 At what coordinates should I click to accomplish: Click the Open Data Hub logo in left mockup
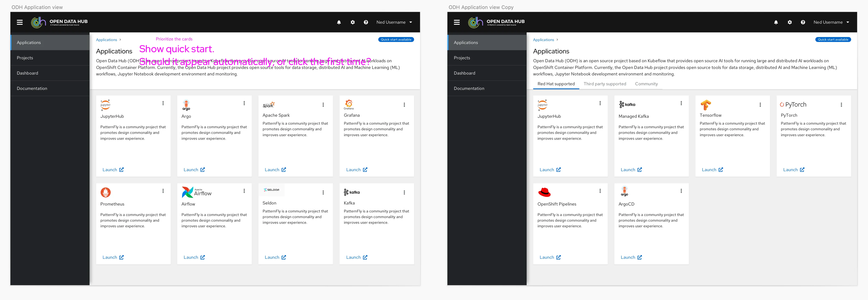click(x=59, y=22)
